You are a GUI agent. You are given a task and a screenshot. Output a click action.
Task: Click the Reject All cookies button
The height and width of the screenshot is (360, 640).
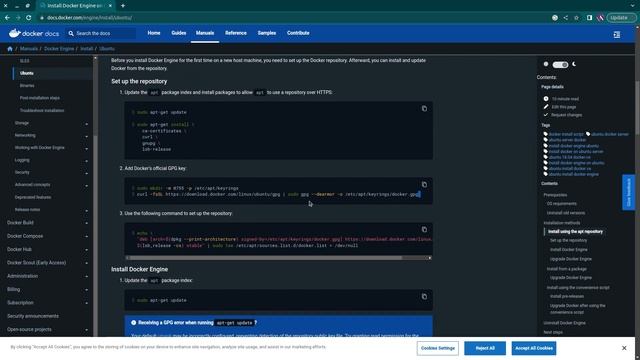coord(485,348)
